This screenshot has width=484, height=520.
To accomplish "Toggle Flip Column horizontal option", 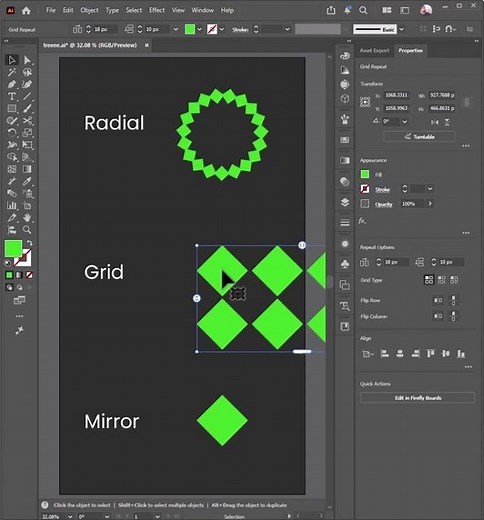I will (x=438, y=316).
